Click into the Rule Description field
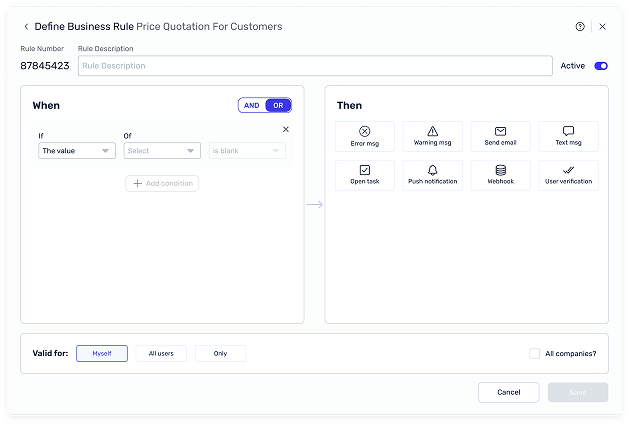Viewport: 629px width, 425px height. pos(315,66)
